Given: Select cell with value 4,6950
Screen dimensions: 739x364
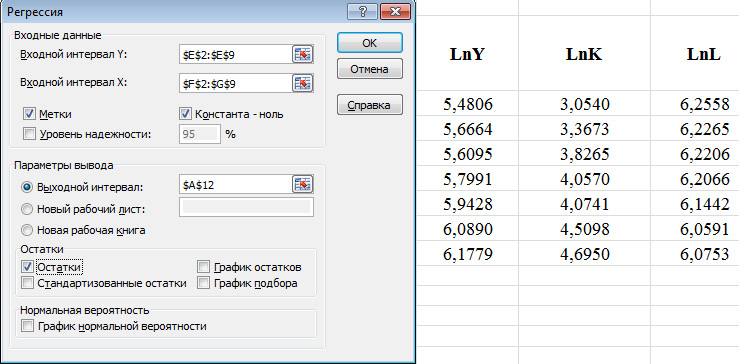Looking at the screenshot, I should click(x=584, y=254).
